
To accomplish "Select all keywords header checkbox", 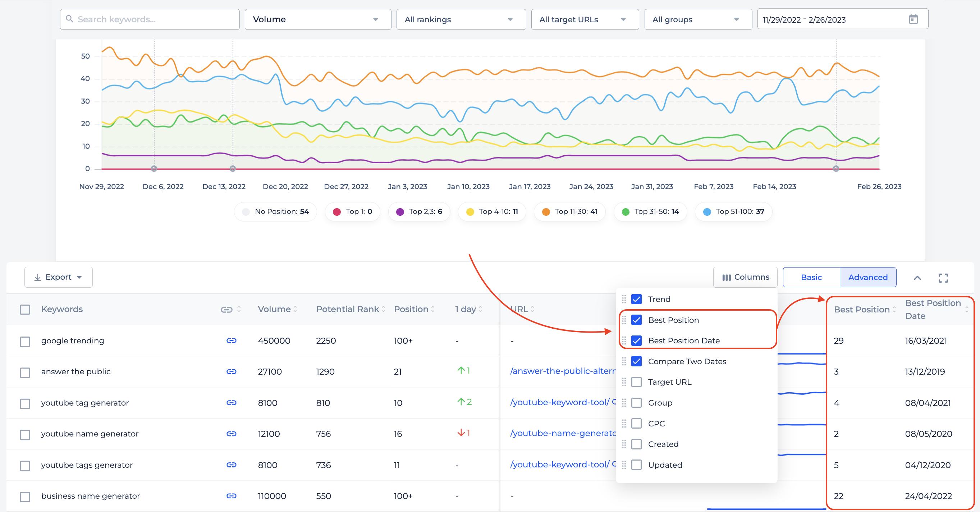I will [25, 310].
